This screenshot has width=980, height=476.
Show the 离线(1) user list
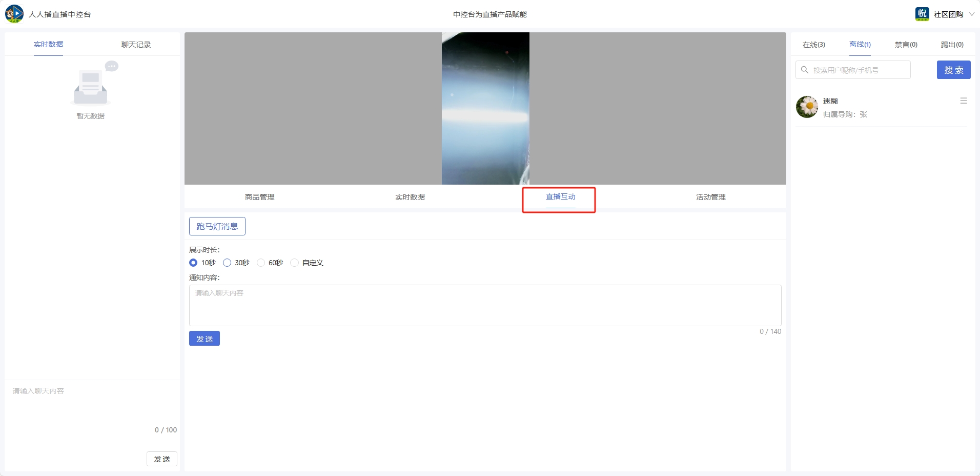point(860,45)
